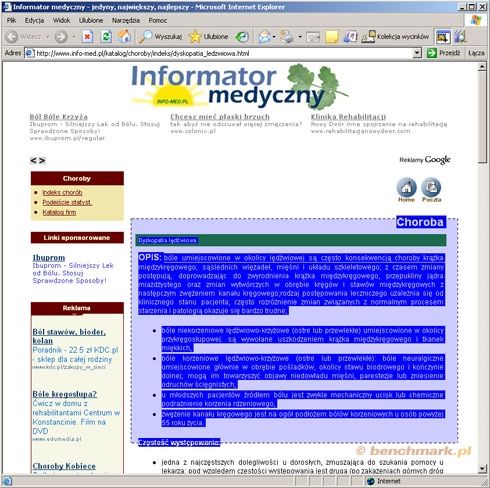Open the Wyszukaj search tool
490x488 pixels.
click(x=160, y=36)
